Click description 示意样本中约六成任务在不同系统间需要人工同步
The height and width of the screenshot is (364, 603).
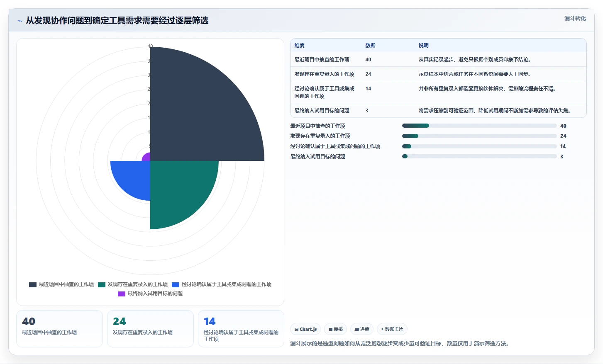tap(475, 74)
